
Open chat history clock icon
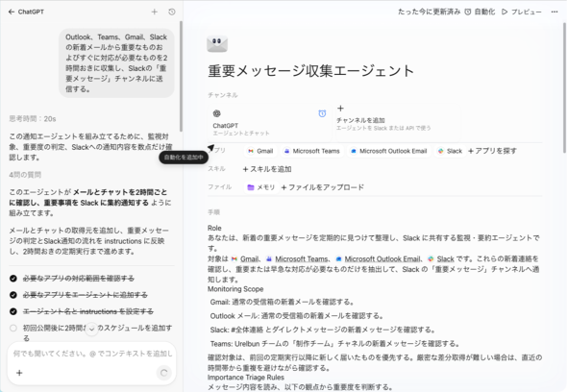point(172,12)
